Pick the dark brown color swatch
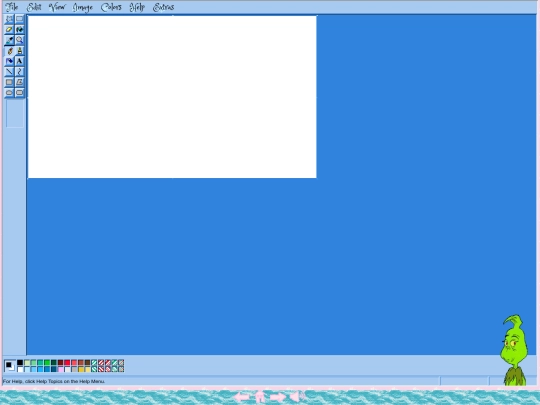The width and height of the screenshot is (540, 405). click(x=87, y=362)
